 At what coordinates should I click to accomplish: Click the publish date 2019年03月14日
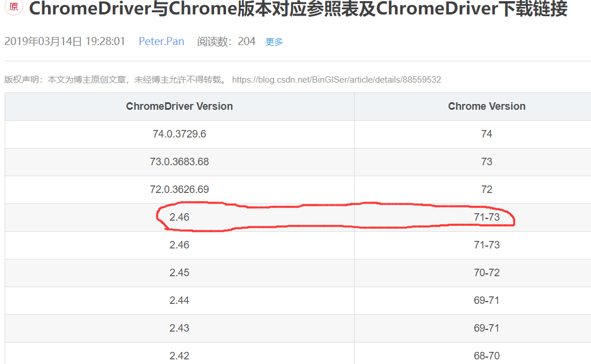44,42
